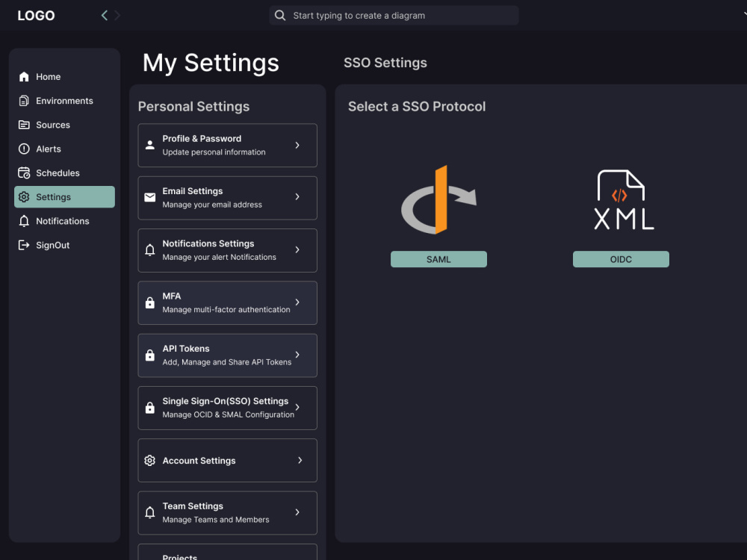Click the bell icon in Notifications Settings

point(150,250)
